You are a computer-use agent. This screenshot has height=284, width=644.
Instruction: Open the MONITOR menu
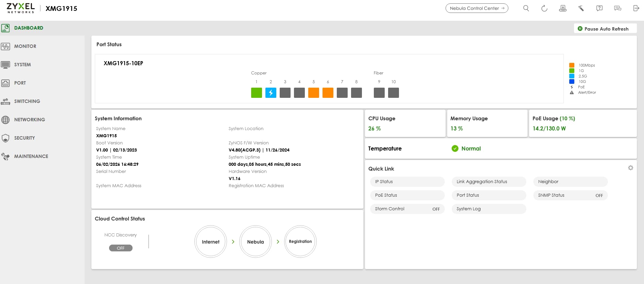[25, 46]
